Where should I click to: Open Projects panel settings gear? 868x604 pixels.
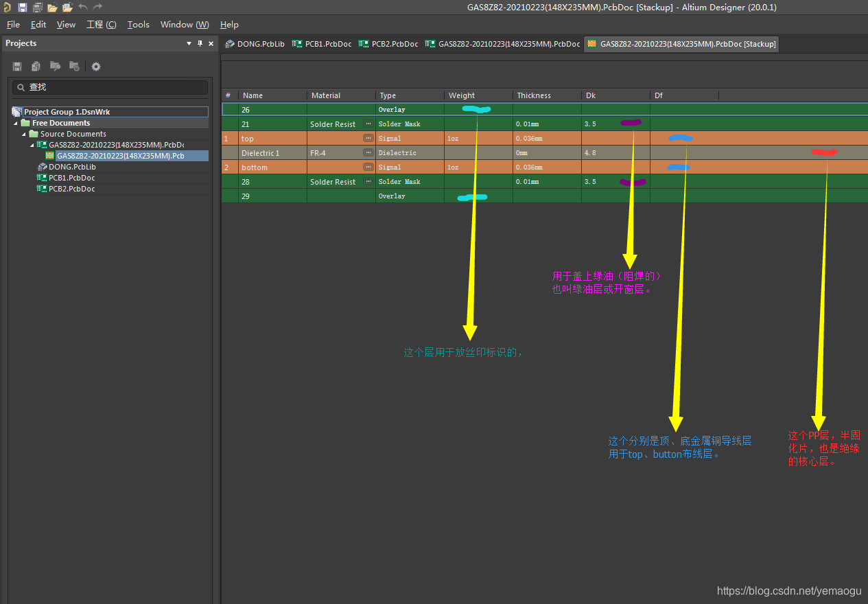pyautogui.click(x=96, y=67)
